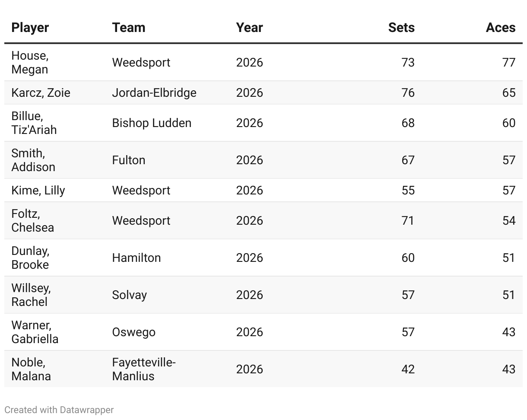Click the Fulton team cell

[128, 160]
